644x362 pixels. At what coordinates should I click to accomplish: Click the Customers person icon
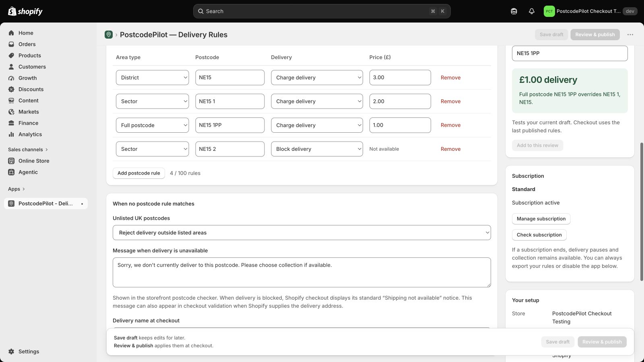coord(11,67)
